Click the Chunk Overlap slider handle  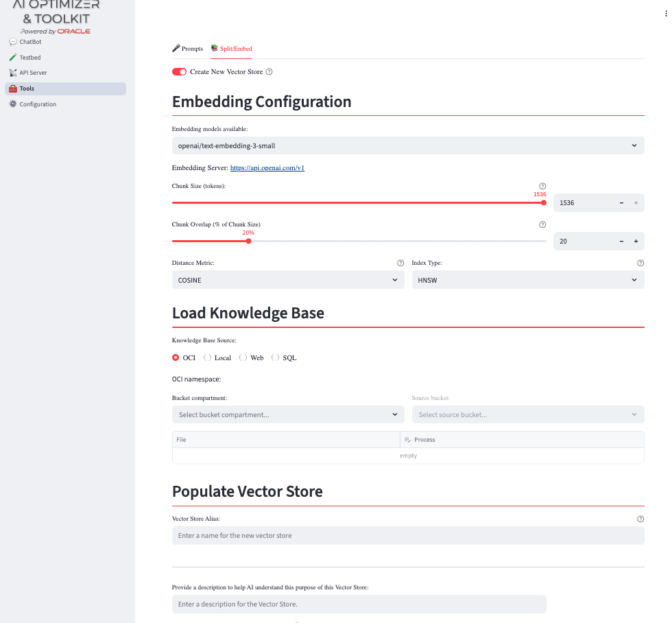click(x=248, y=241)
